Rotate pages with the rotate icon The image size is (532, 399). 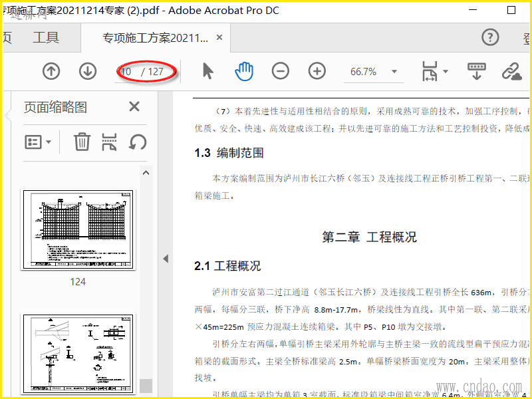[x=138, y=142]
